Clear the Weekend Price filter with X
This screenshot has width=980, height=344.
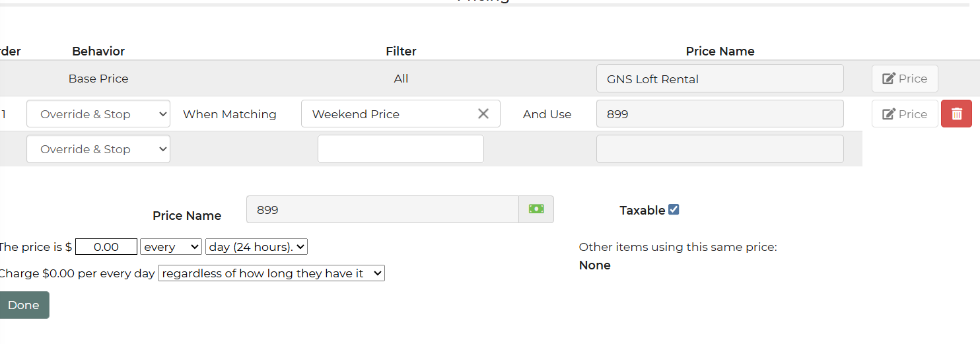[483, 114]
